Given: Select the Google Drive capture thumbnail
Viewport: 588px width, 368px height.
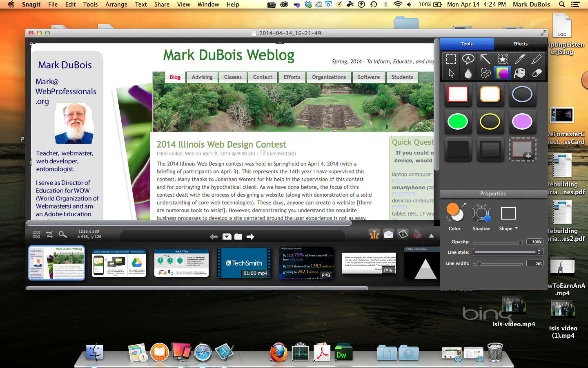Looking at the screenshot, I should [x=119, y=263].
